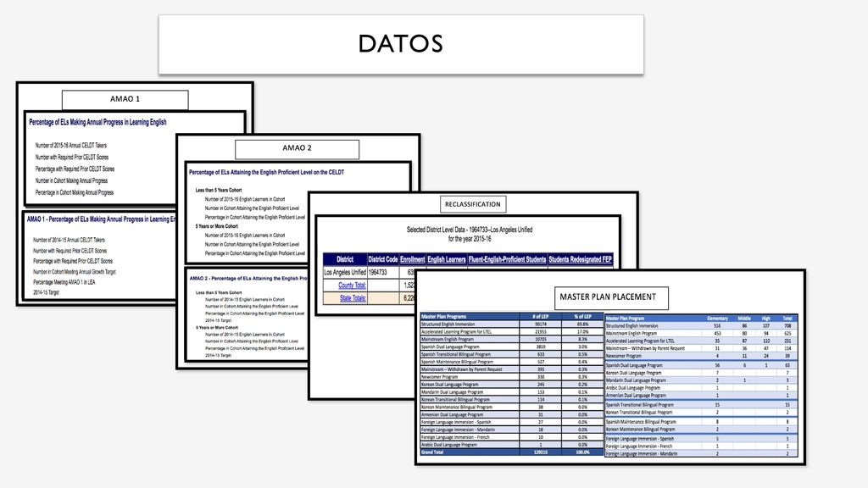Viewport: 868px width, 488px height.
Task: Click 'Number in Cohort Meeting Annual Growth Target'
Action: [x=75, y=272]
